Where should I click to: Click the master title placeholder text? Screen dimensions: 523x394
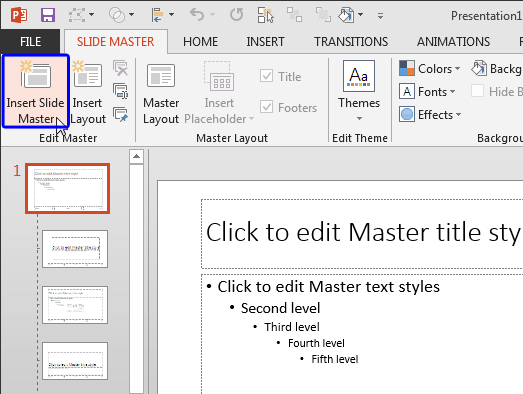(364, 233)
